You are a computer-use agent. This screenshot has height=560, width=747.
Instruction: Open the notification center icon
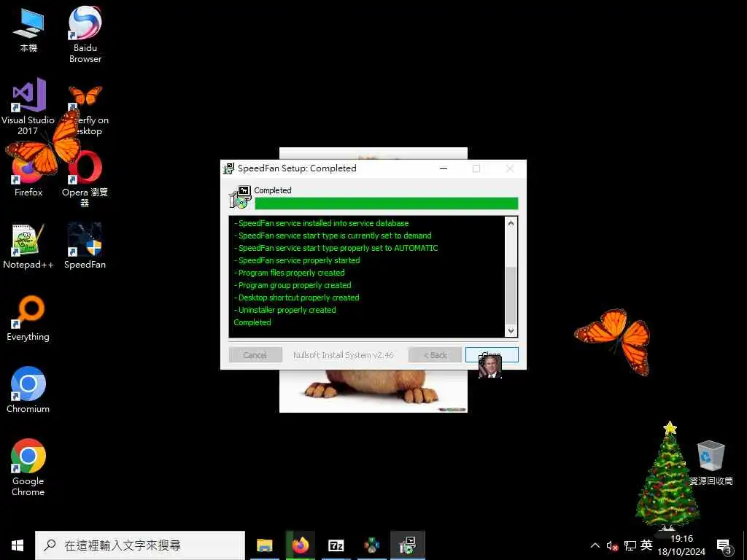click(724, 547)
